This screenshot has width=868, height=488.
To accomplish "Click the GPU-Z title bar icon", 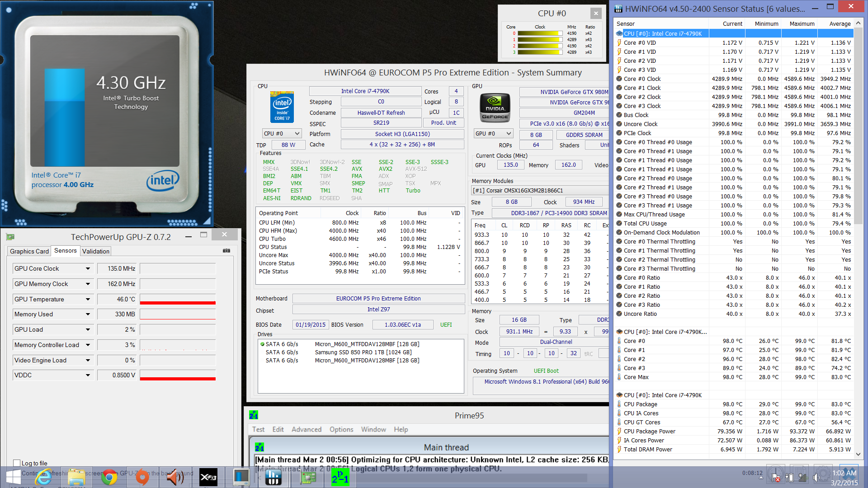I will coord(10,237).
